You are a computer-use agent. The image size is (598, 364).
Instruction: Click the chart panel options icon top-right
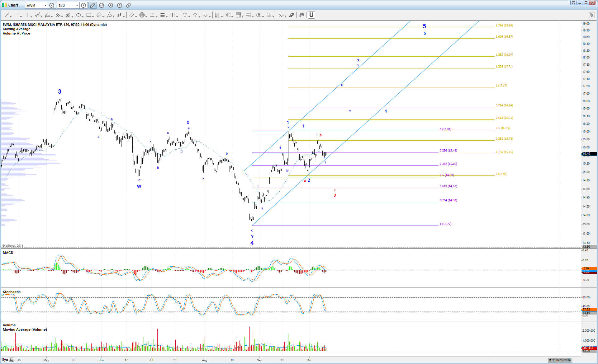(x=591, y=15)
